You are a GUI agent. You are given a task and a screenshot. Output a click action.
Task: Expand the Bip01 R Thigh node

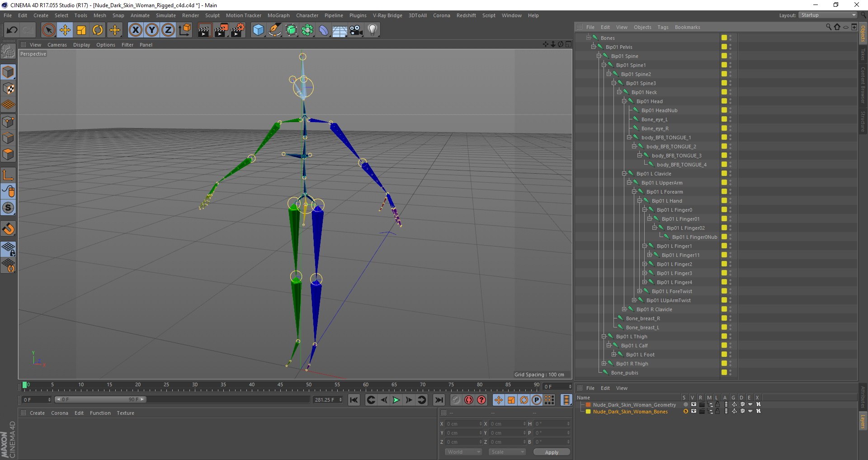(x=604, y=364)
